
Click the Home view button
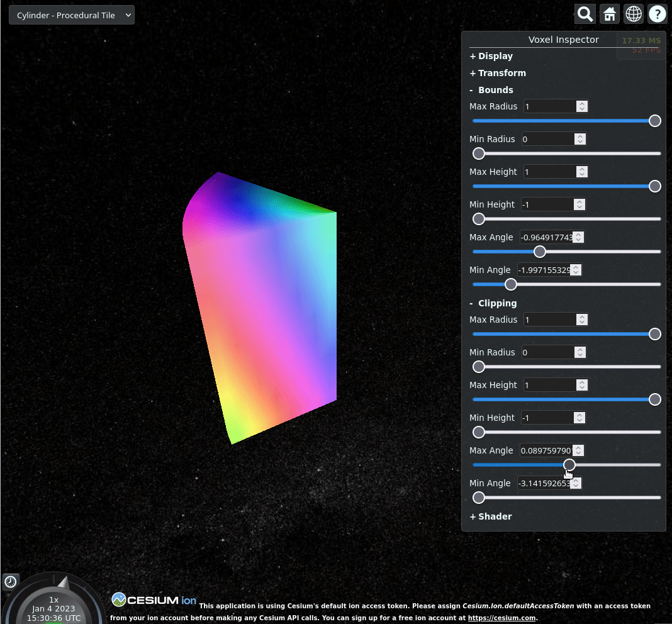(x=610, y=14)
